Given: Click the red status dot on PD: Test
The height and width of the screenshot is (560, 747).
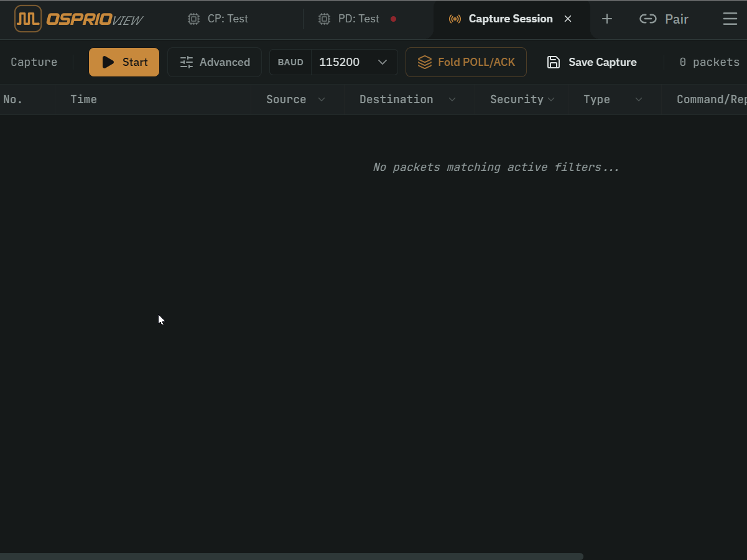Looking at the screenshot, I should click(x=393, y=19).
